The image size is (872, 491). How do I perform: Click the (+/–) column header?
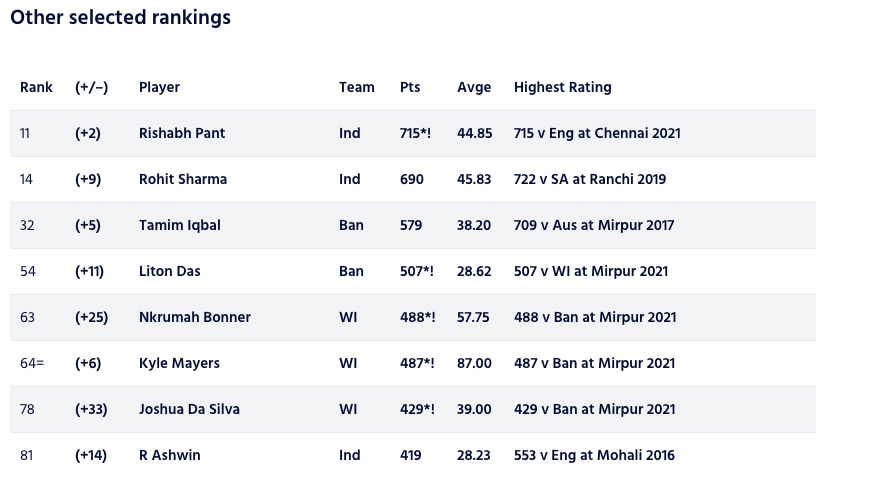pyautogui.click(x=91, y=87)
